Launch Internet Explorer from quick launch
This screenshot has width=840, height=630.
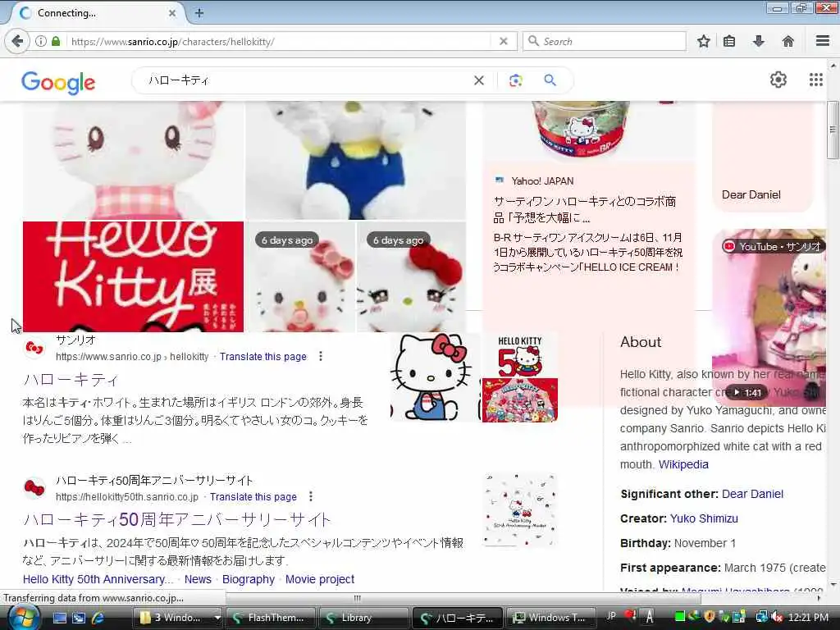[x=98, y=618]
